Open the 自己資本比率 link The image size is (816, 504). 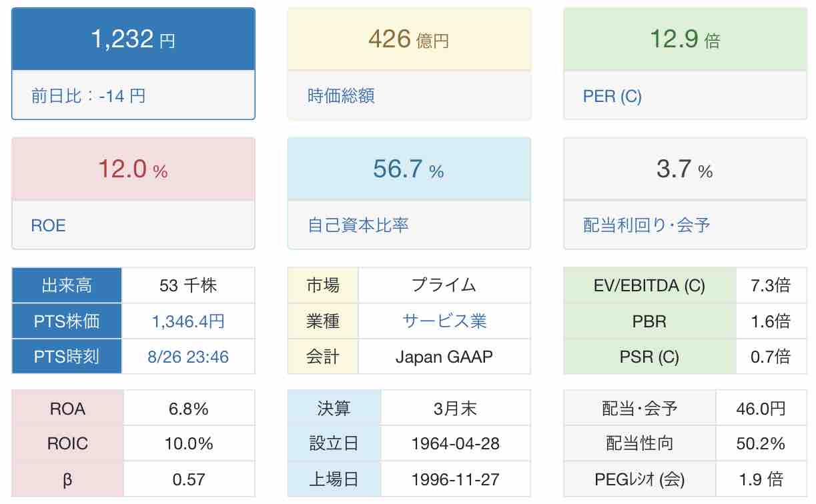coord(358,225)
